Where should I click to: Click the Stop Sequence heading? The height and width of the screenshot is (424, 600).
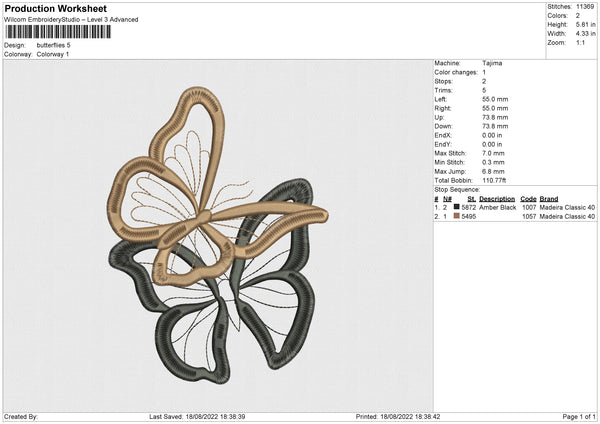pyautogui.click(x=457, y=189)
